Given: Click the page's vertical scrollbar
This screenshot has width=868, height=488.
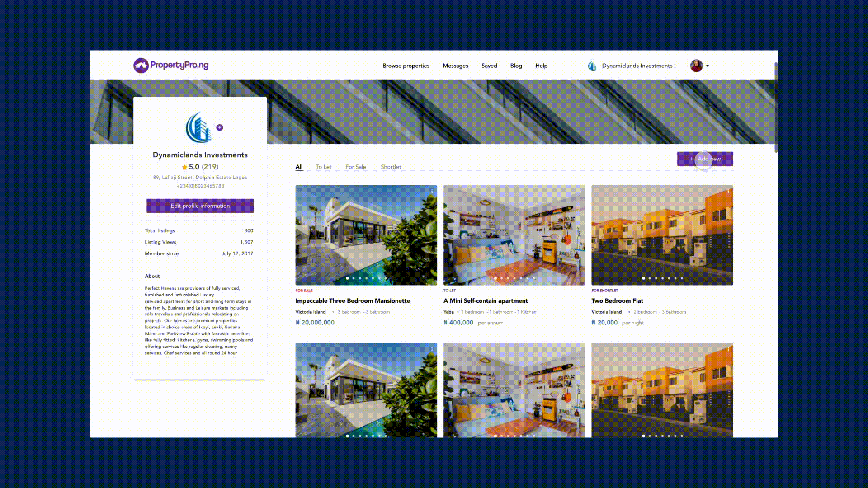Looking at the screenshot, I should pyautogui.click(x=776, y=108).
